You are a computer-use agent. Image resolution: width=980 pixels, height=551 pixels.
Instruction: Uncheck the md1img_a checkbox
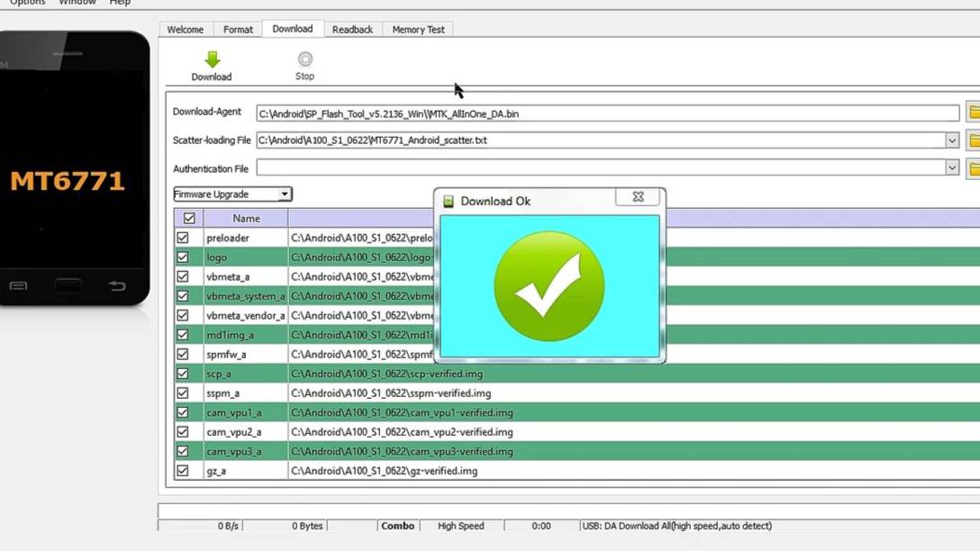pyautogui.click(x=183, y=334)
